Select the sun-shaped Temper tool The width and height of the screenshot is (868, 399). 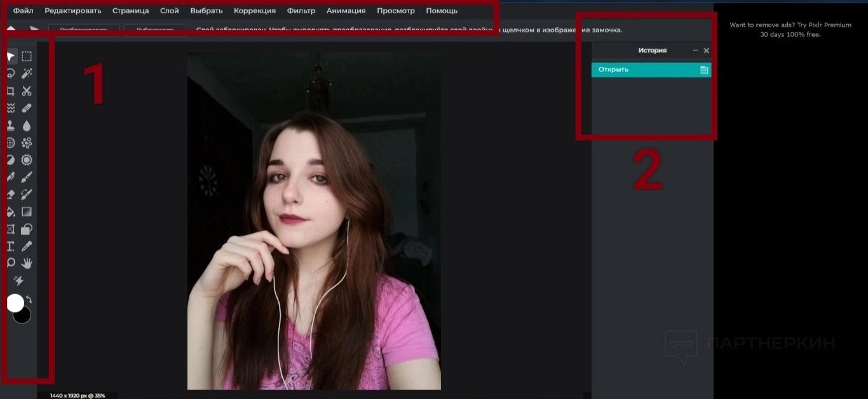27,160
